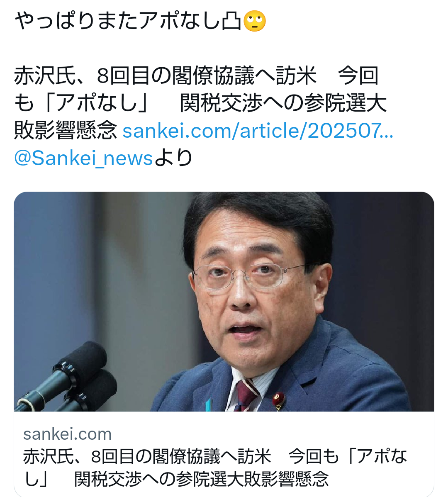Open the card headline starting 赤沢氏、8回目
The height and width of the screenshot is (497, 448).
click(215, 468)
